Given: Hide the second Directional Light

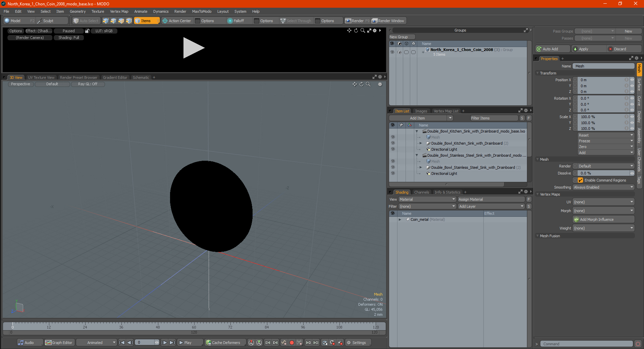Looking at the screenshot, I should [393, 173].
